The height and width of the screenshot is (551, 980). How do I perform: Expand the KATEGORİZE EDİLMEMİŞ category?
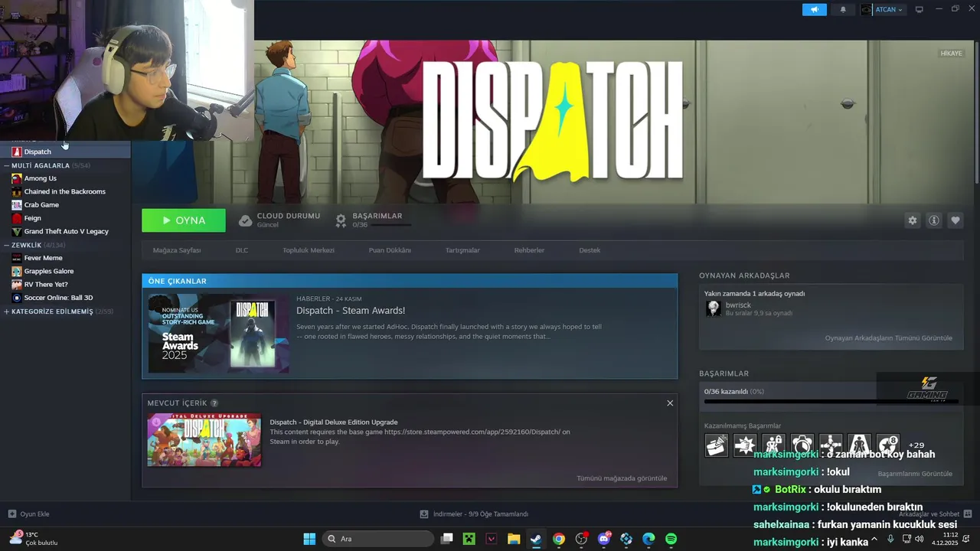[x=7, y=311]
